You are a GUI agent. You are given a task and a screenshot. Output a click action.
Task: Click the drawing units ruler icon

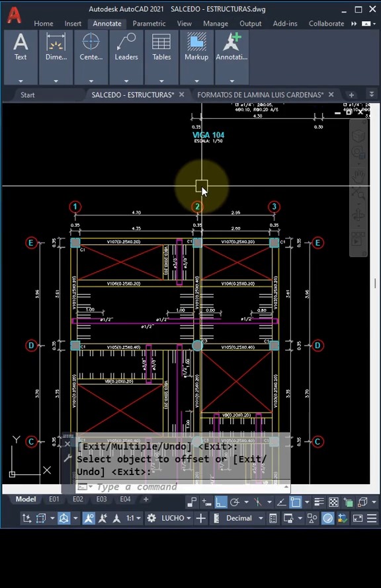click(x=216, y=518)
